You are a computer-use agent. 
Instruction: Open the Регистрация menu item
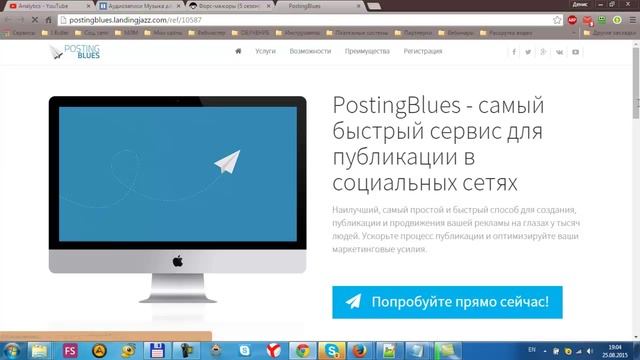pos(423,51)
